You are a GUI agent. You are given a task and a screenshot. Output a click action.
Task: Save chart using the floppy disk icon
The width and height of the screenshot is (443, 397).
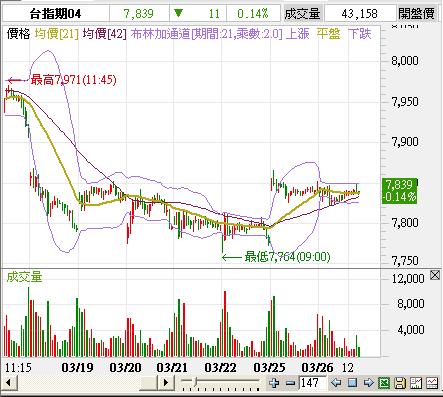pos(400,382)
